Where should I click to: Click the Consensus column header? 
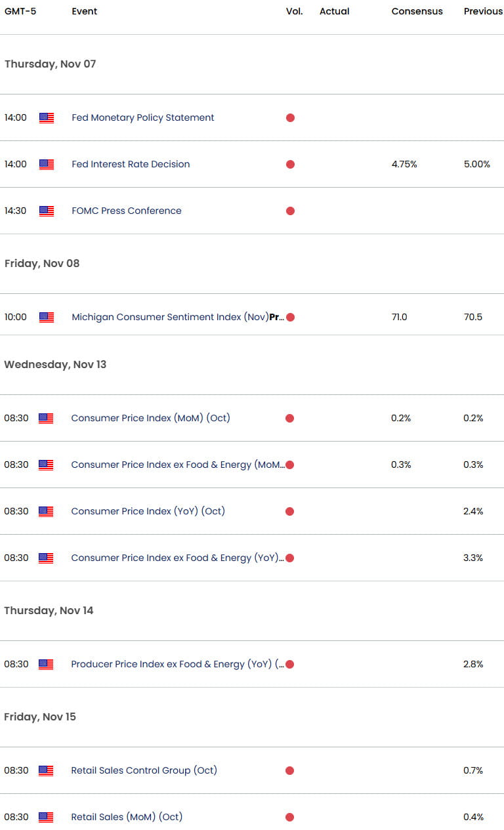tap(417, 11)
